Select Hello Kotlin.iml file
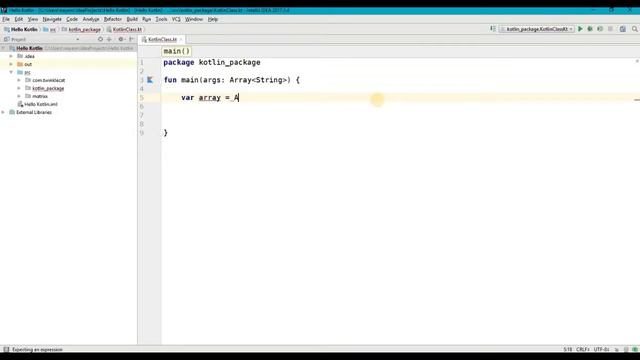This screenshot has height=360, width=640. (41, 104)
